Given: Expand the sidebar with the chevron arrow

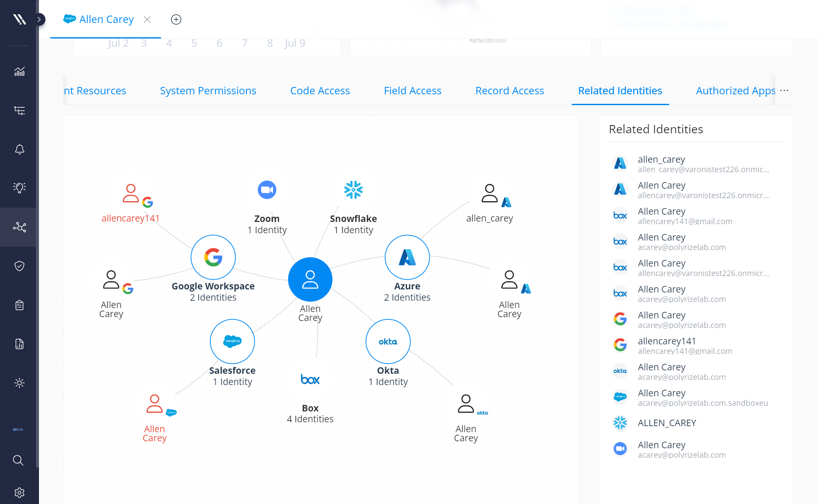Looking at the screenshot, I should click(39, 19).
